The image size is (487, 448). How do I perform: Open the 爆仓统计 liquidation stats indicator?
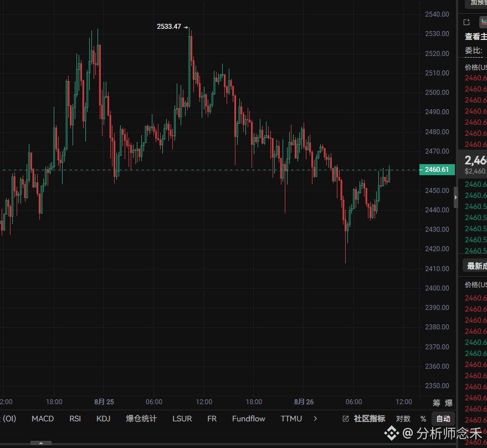141,419
